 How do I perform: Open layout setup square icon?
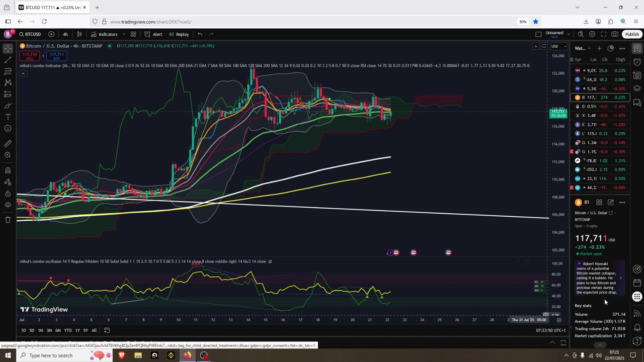click(538, 34)
